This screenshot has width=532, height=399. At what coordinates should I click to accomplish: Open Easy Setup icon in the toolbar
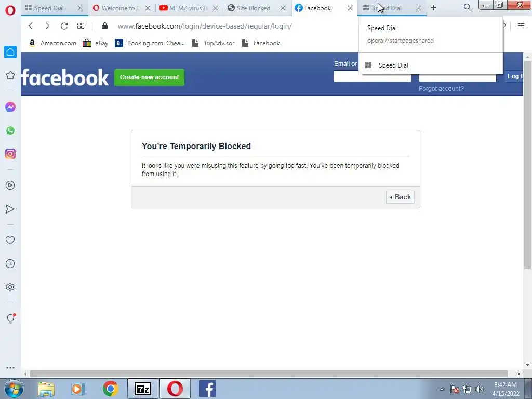click(x=521, y=26)
